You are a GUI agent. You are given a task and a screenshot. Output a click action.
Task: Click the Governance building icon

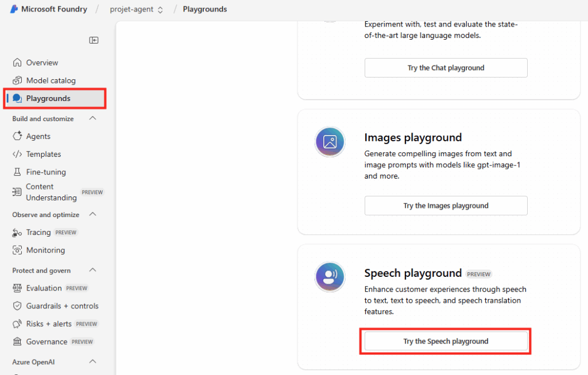(17, 342)
